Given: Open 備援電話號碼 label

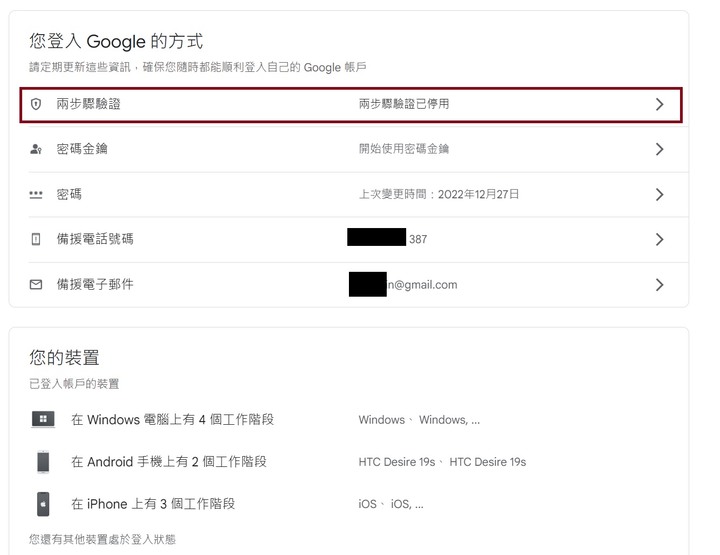Looking at the screenshot, I should [x=95, y=239].
